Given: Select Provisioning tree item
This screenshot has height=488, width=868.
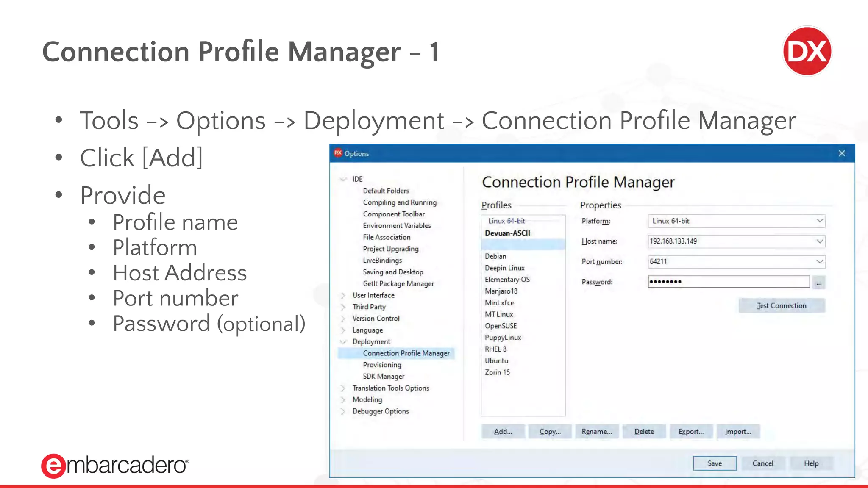Looking at the screenshot, I should [382, 365].
